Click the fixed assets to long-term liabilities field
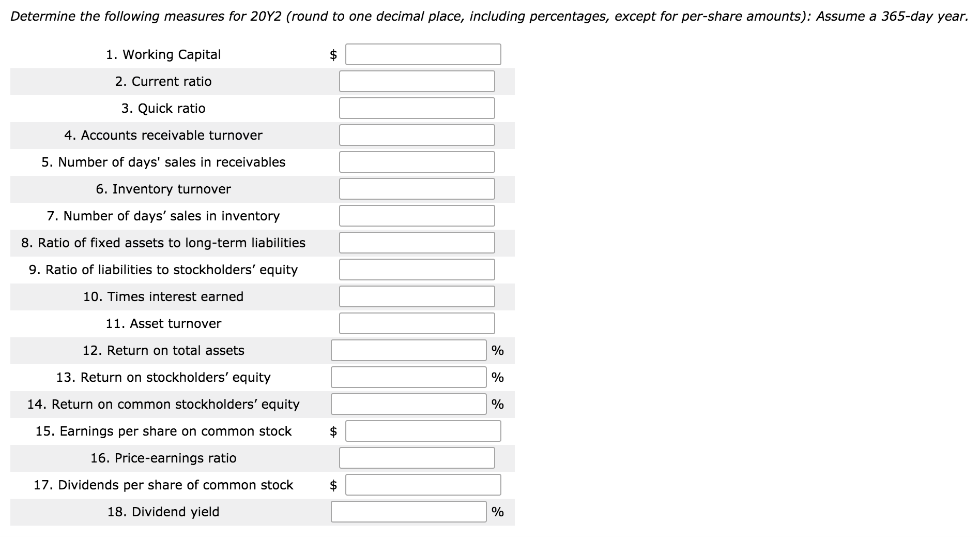Image resolution: width=980 pixels, height=537 pixels. [x=417, y=242]
